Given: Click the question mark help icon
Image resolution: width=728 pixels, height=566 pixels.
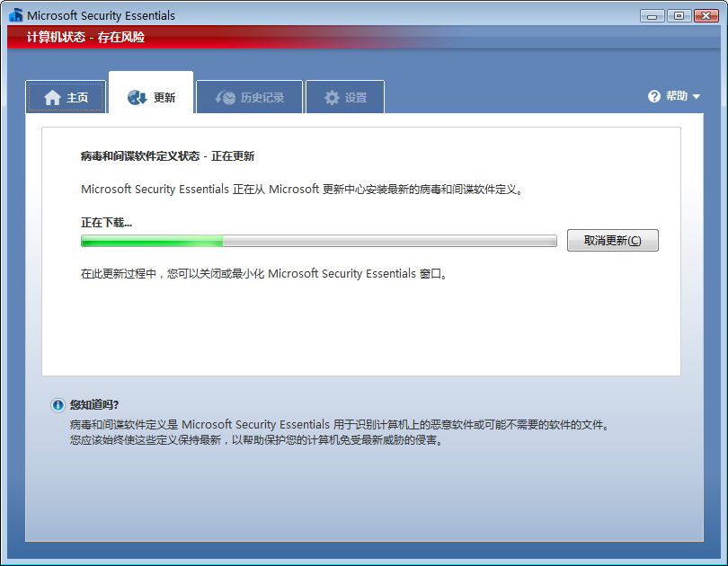Looking at the screenshot, I should (x=654, y=96).
